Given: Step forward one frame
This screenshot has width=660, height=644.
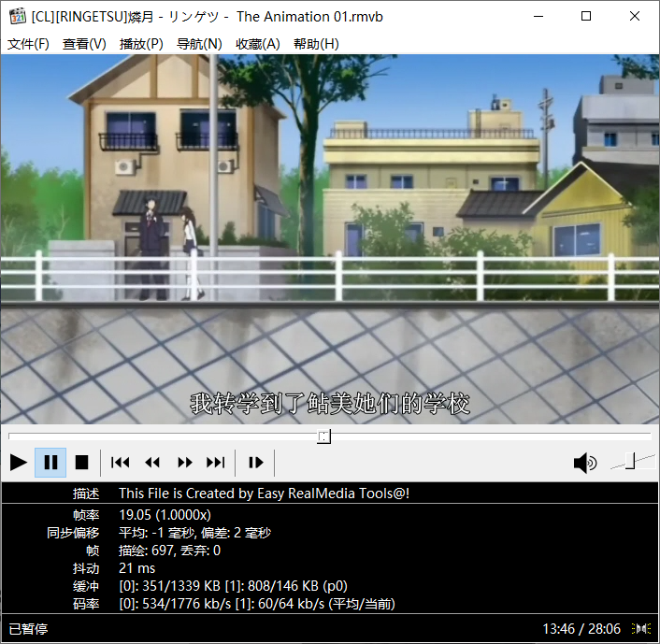Looking at the screenshot, I should pyautogui.click(x=255, y=462).
